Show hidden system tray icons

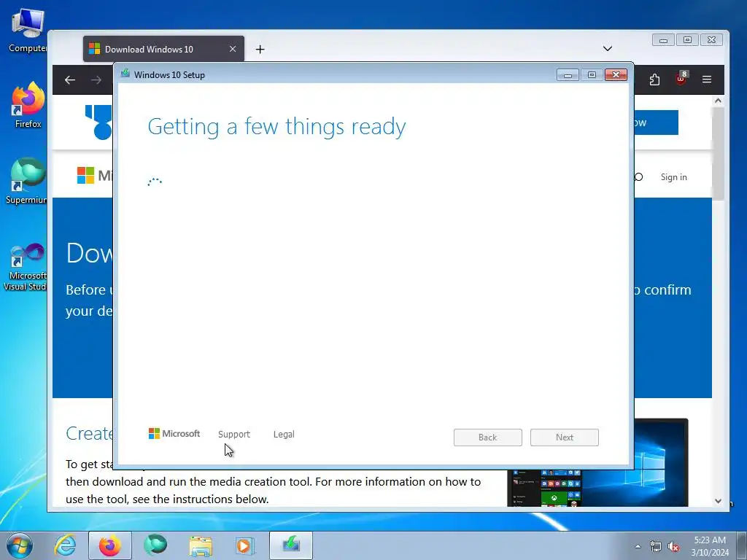coord(638,546)
